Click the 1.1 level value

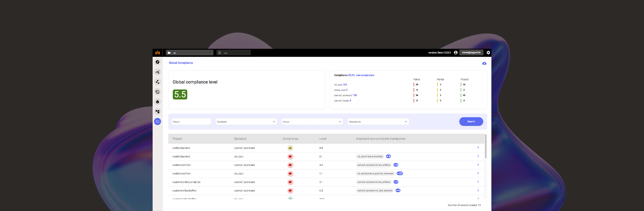pyautogui.click(x=321, y=174)
